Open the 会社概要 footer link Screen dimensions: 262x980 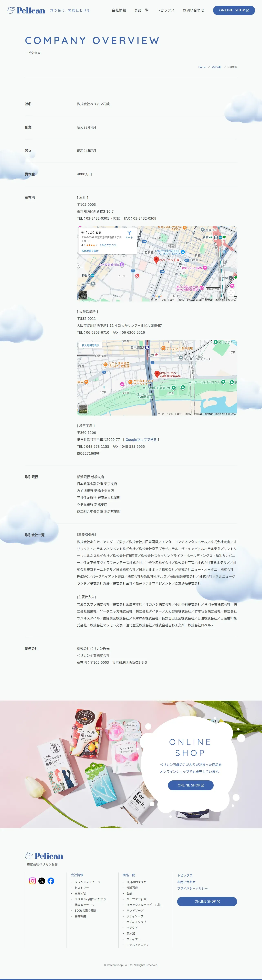80,916
